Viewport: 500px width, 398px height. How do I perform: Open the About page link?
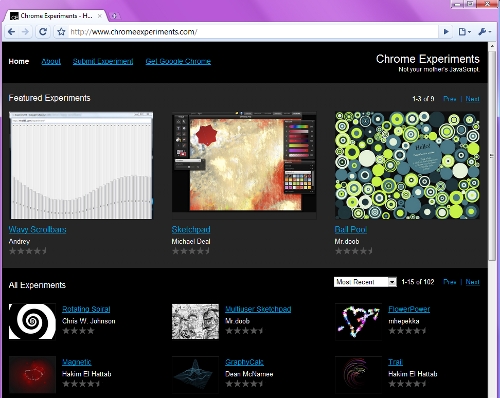click(x=51, y=61)
